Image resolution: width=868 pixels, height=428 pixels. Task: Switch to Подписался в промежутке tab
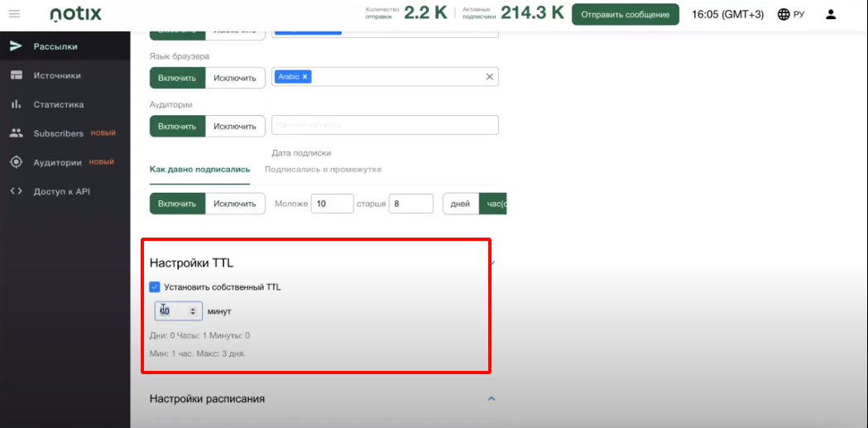pyautogui.click(x=324, y=170)
